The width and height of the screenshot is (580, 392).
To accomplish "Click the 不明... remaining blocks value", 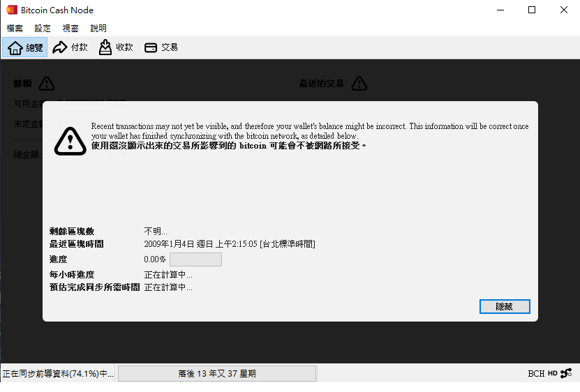I will [156, 232].
